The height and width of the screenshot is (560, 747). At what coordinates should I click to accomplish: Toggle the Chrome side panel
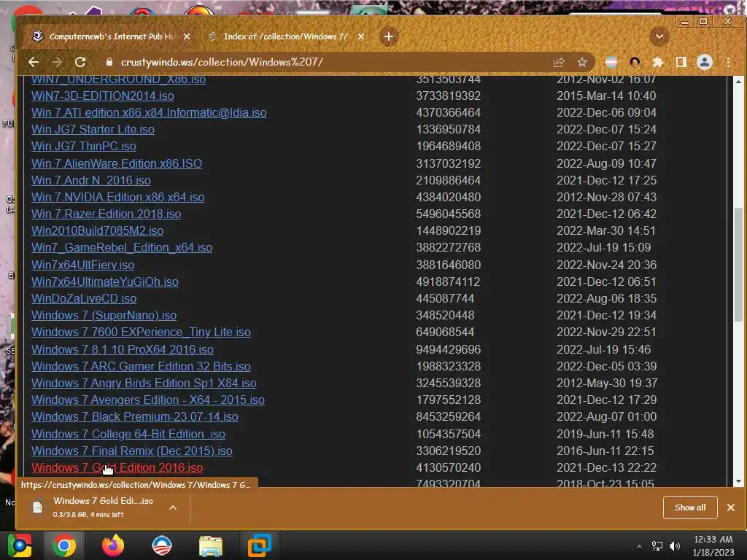(x=681, y=63)
